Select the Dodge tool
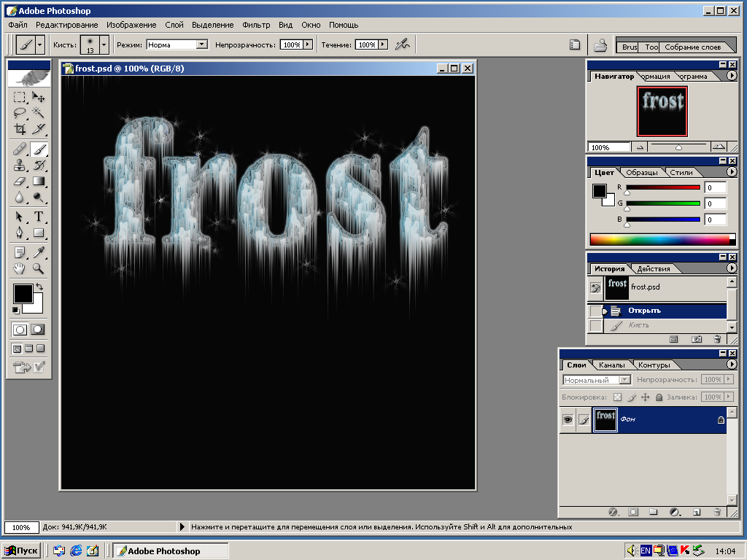This screenshot has width=747, height=560. tap(39, 197)
